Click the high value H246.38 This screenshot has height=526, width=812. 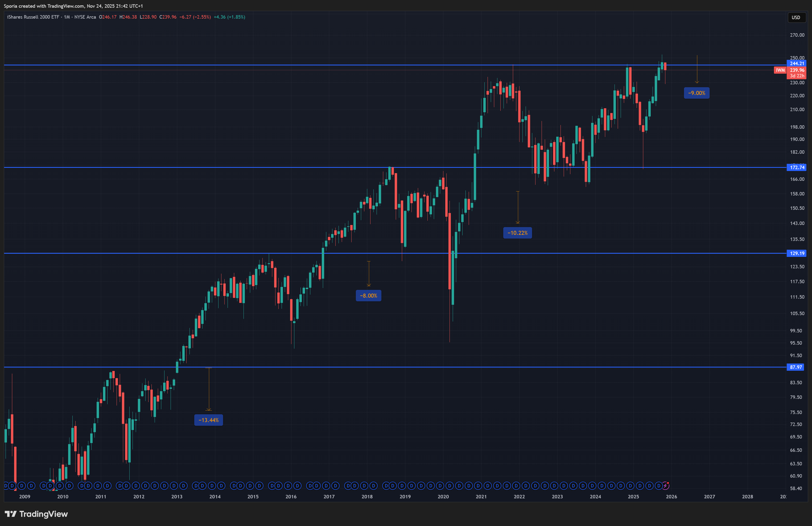[128, 17]
